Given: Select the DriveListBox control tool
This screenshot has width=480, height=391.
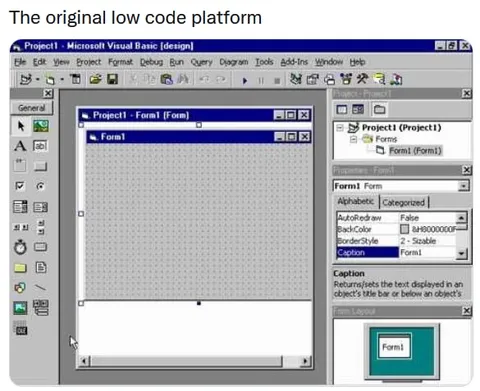Looking at the screenshot, I should click(x=40, y=247).
